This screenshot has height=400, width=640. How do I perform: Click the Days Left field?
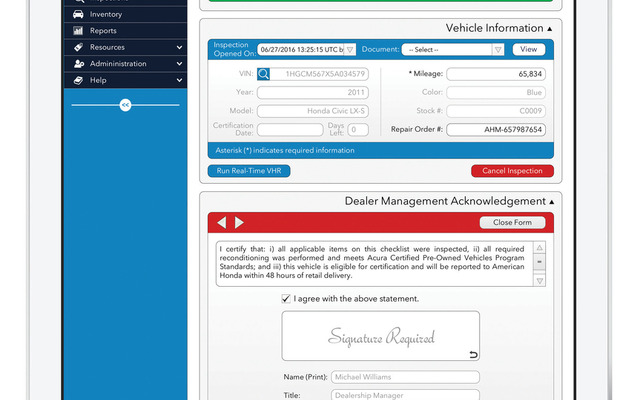[358, 130]
